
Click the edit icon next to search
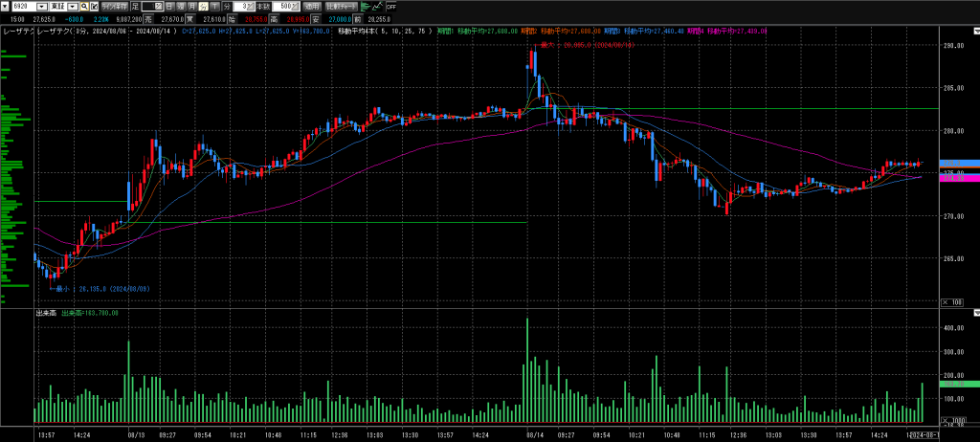coord(96,6)
